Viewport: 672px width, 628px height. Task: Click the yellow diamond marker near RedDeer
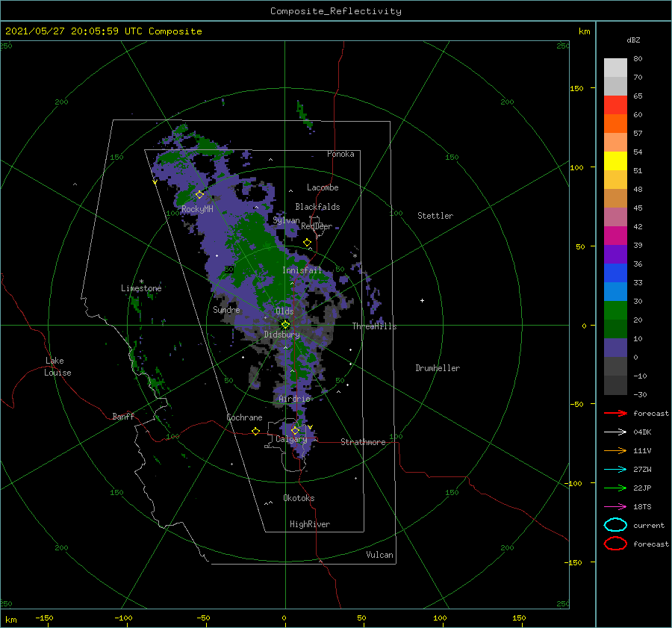[x=307, y=243]
